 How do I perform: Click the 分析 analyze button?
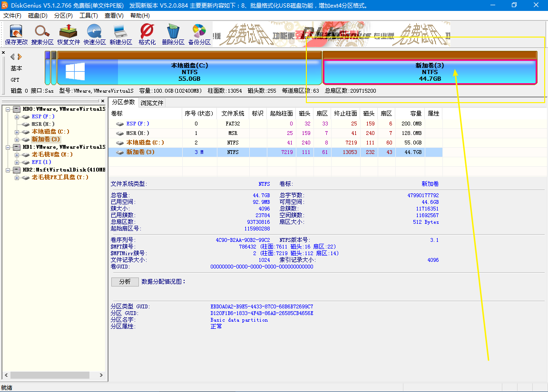coord(125,282)
